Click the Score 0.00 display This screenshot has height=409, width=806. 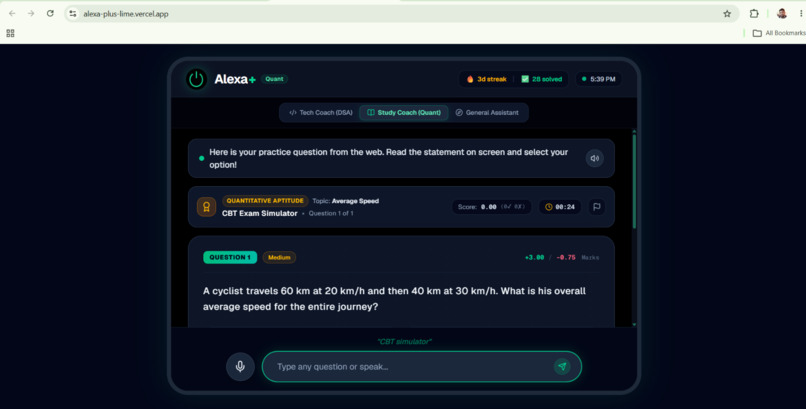pyautogui.click(x=491, y=207)
